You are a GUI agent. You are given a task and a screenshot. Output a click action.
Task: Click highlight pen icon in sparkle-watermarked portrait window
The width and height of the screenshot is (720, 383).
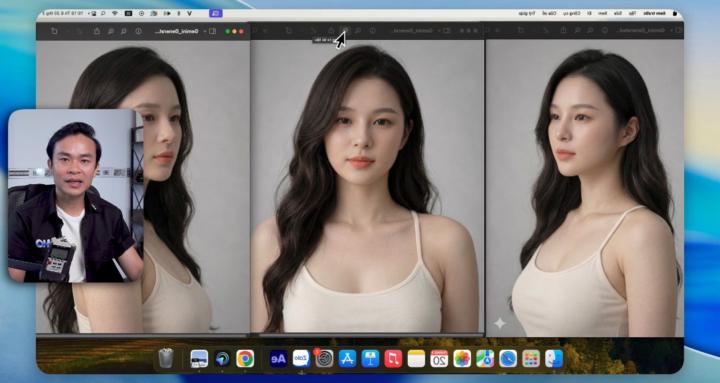click(546, 30)
